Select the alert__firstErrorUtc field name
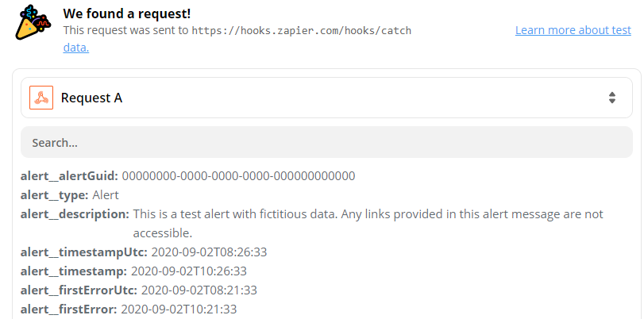The image size is (644, 319). point(79,290)
